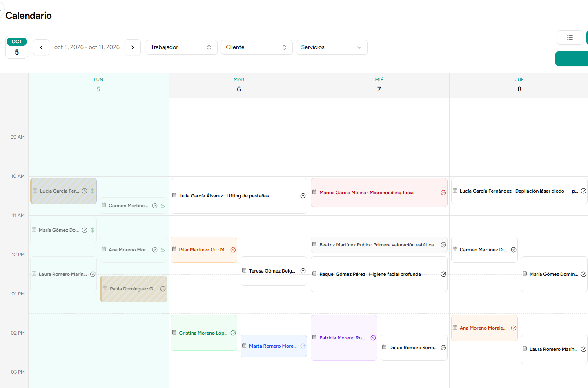This screenshot has width=588, height=388.
Task: Select the JUE 8 day header
Action: (x=519, y=85)
